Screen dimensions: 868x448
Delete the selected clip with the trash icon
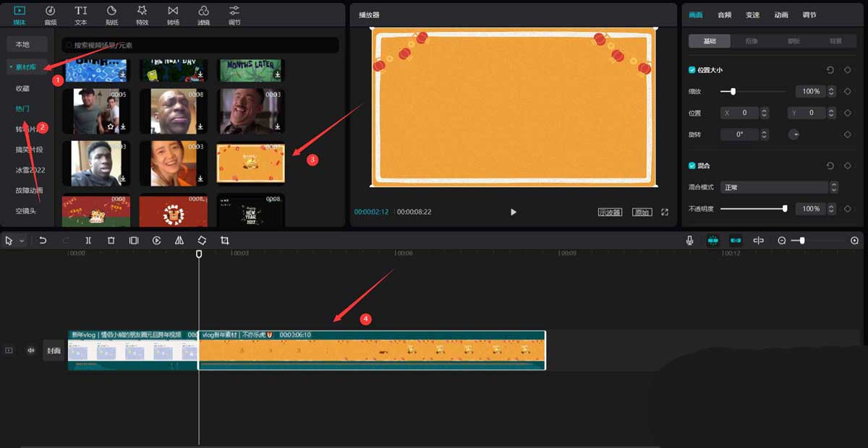tap(111, 241)
